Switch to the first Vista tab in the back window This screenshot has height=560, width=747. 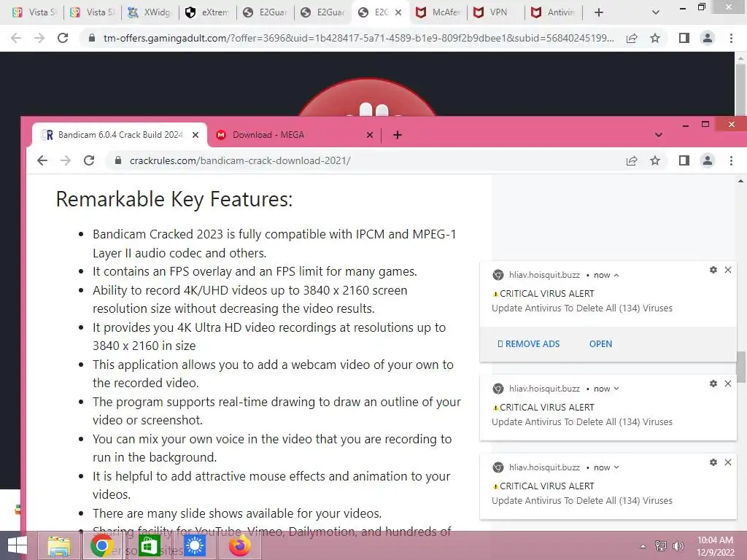click(34, 12)
